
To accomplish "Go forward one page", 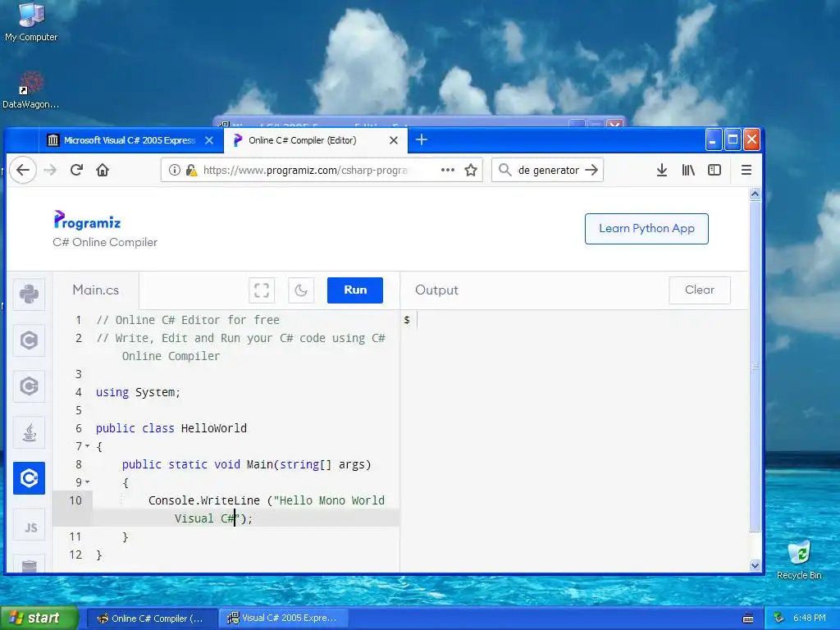I will coord(50,171).
